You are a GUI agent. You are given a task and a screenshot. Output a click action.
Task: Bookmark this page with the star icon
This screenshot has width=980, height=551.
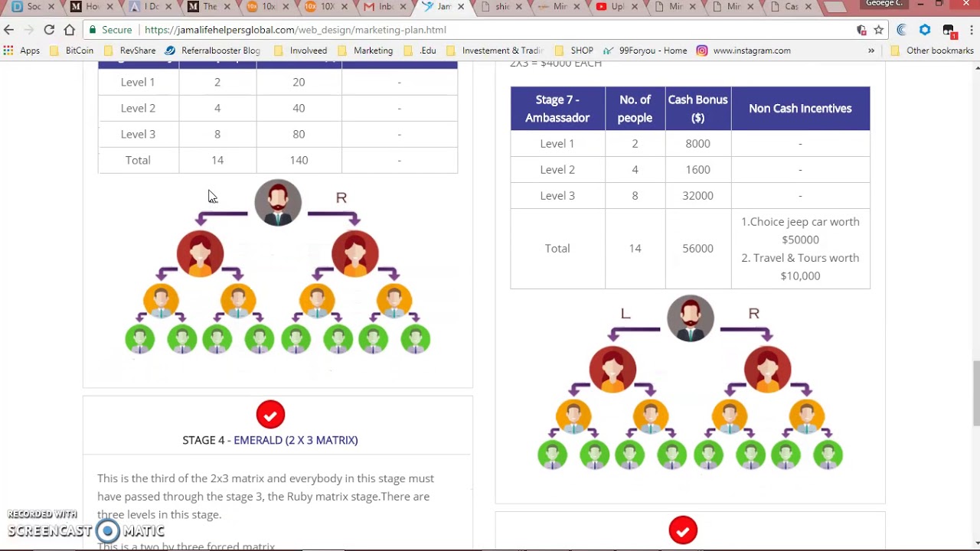[879, 30]
